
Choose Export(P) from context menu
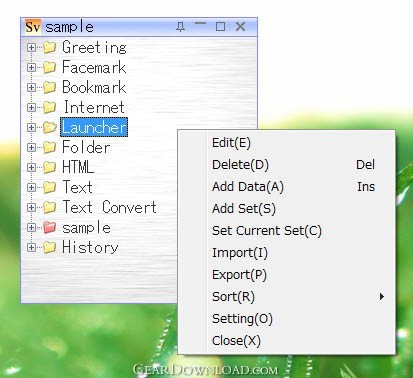pos(287,275)
